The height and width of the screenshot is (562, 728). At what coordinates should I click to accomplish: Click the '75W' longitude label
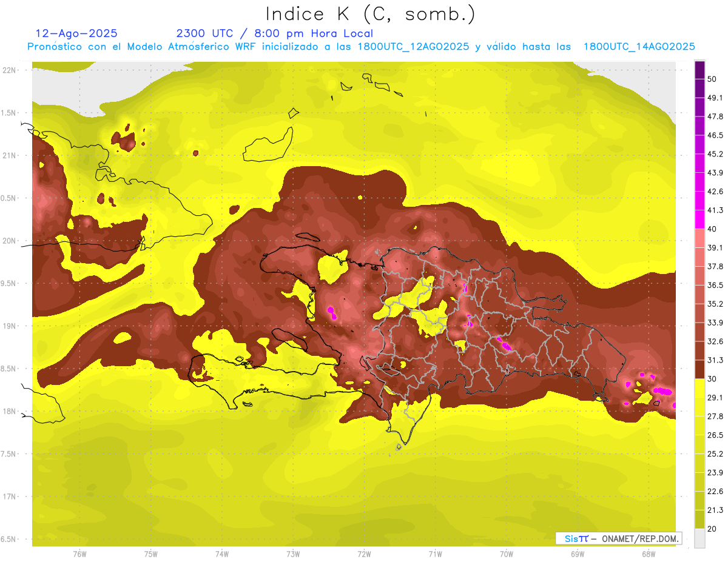point(150,554)
